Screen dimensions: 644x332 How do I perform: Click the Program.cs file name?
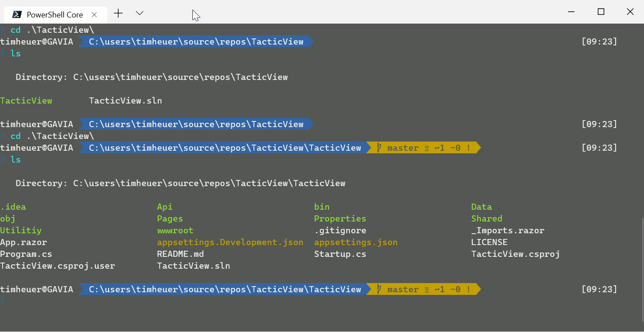coord(26,254)
